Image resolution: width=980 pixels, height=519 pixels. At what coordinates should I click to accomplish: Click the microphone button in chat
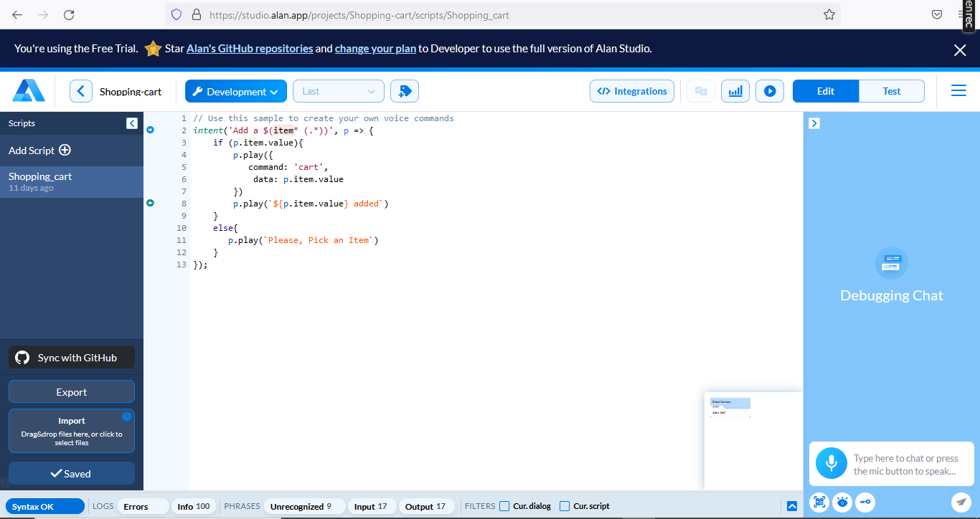[831, 464]
